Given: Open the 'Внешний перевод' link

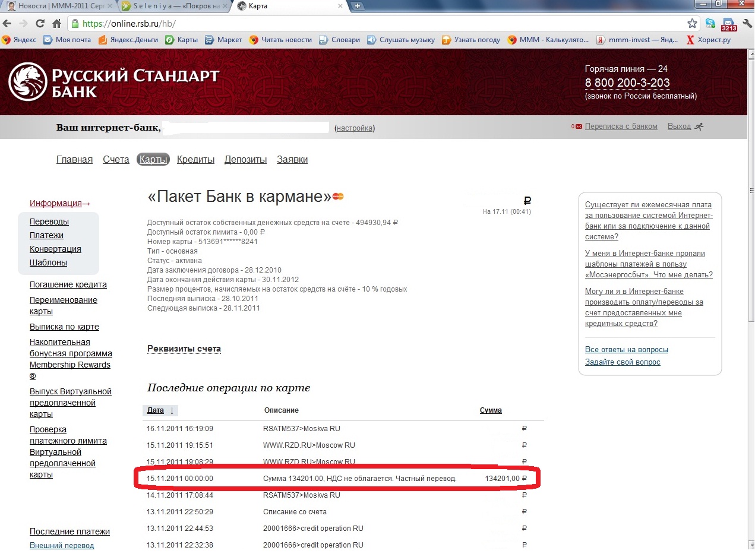Looking at the screenshot, I should click(62, 546).
